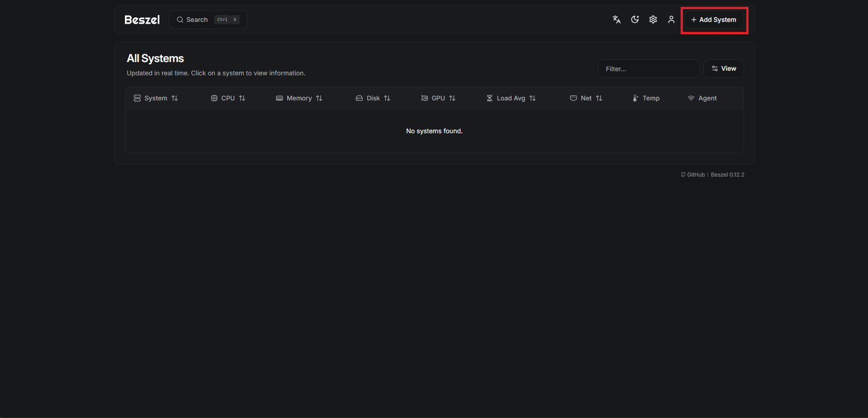Open the View options dropdown
Image resolution: width=868 pixels, height=418 pixels.
point(723,68)
